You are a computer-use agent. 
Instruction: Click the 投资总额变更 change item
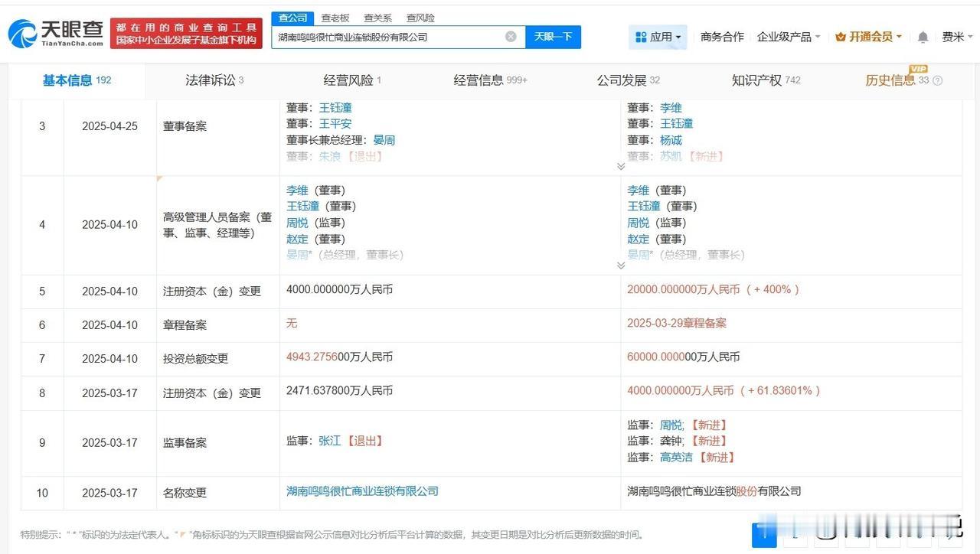pos(196,359)
